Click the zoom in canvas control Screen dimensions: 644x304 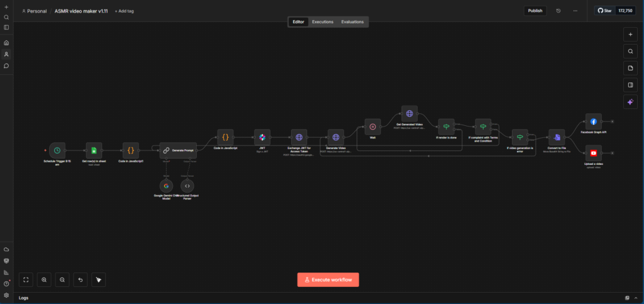(x=44, y=279)
